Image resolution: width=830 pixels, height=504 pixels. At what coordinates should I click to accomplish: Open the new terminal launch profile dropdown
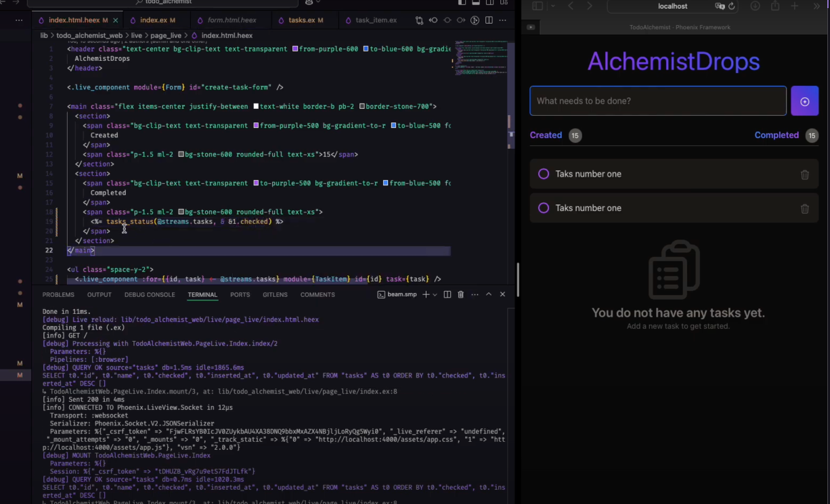pyautogui.click(x=435, y=295)
